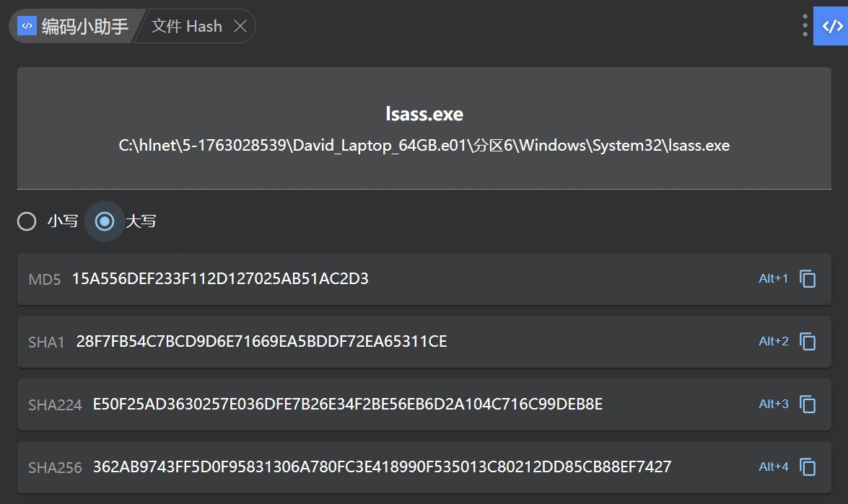Click the Alt+3 shortcut label

[x=774, y=404]
